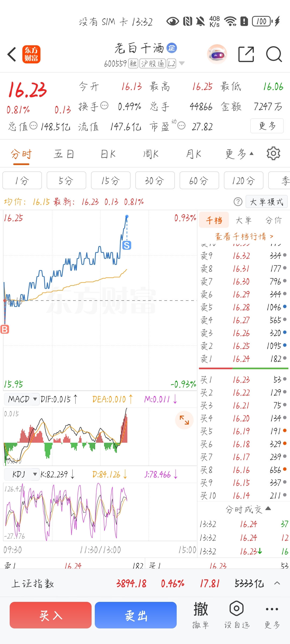Tap the 撤单 cancel order icon
This screenshot has width=290, height=644.
pyautogui.click(x=201, y=615)
